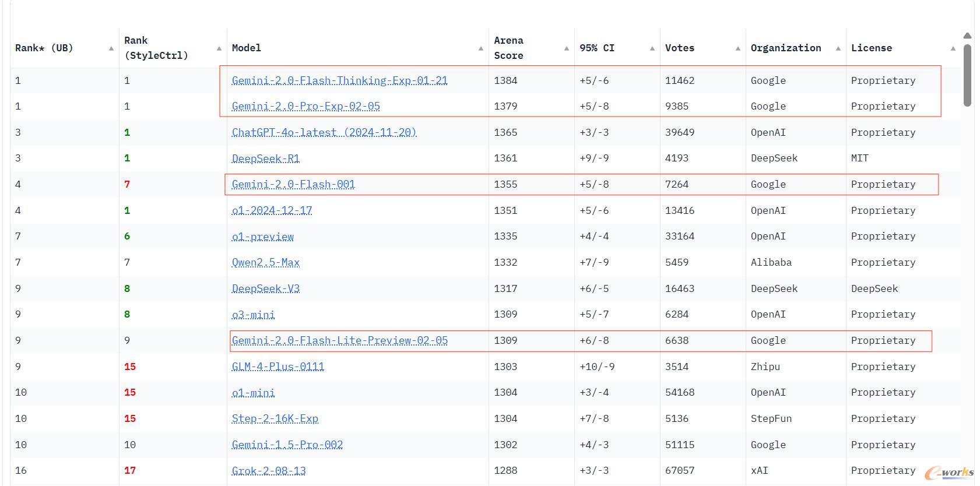
Task: Open the Grok-2-08-13 model link
Action: coord(268,471)
